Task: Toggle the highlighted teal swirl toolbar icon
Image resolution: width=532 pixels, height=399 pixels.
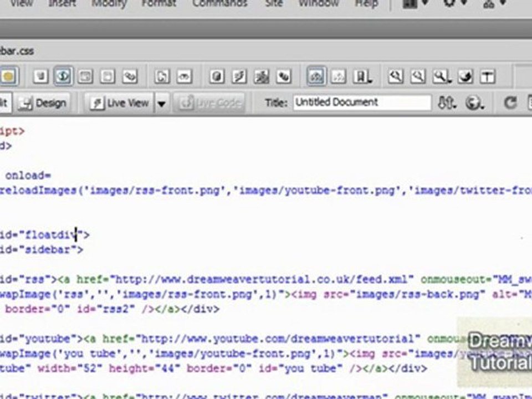Action: coord(63,76)
